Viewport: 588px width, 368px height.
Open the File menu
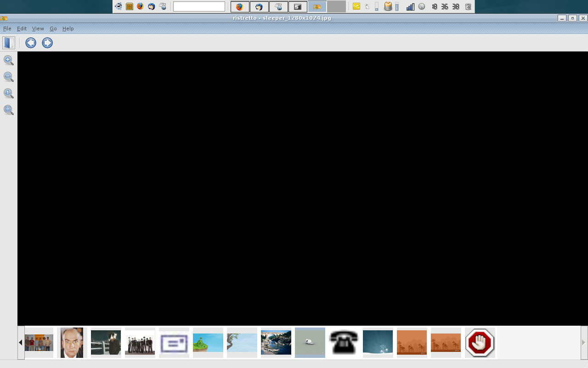click(x=7, y=29)
